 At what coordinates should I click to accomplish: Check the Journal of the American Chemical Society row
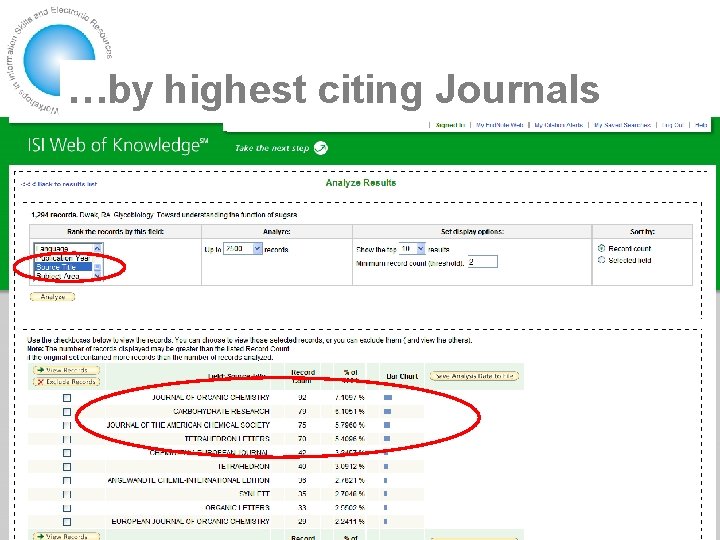pyautogui.click(x=67, y=426)
